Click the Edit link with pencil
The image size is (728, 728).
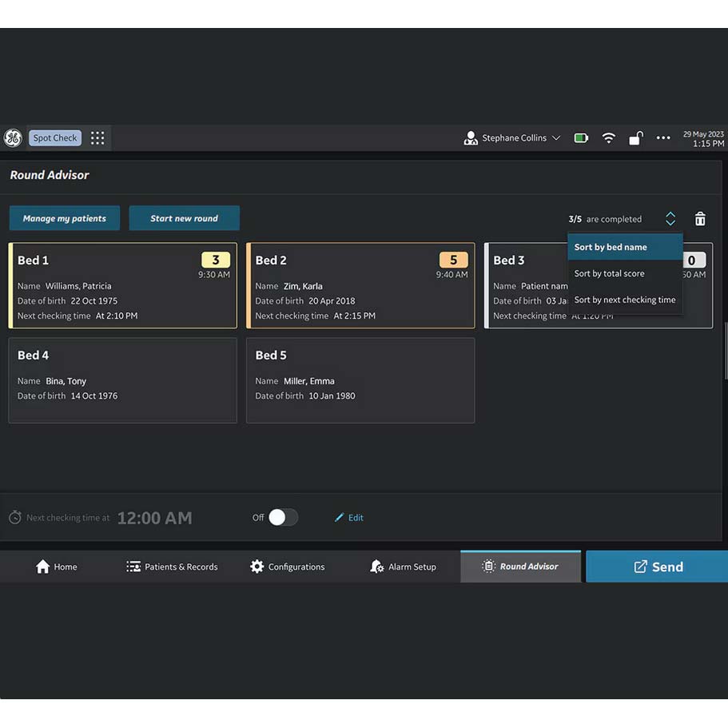click(349, 518)
